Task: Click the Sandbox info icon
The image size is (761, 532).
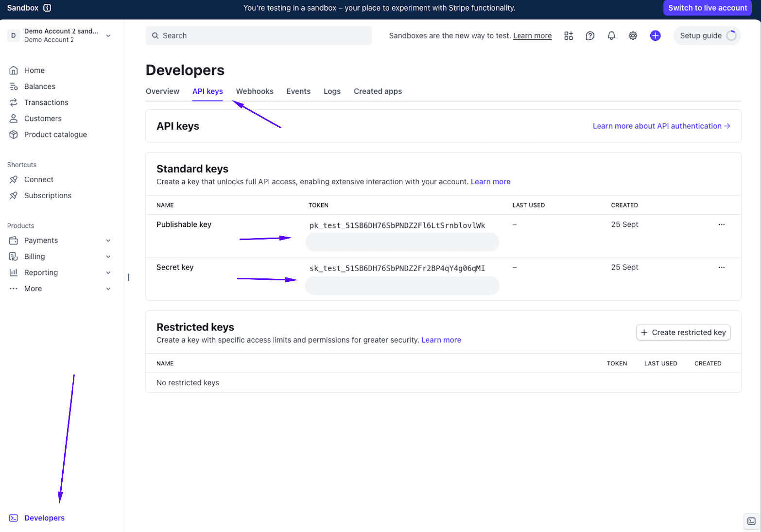Action: (x=47, y=8)
